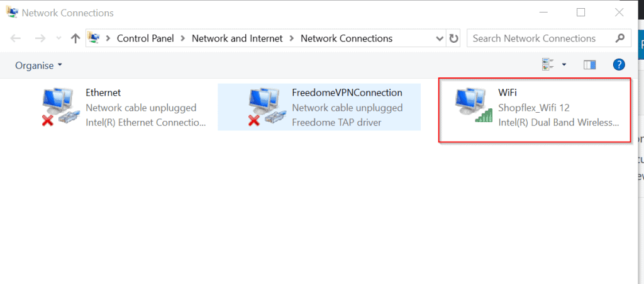Click the Forward navigation arrow
Image resolution: width=644 pixels, height=284 pixels.
(x=40, y=38)
